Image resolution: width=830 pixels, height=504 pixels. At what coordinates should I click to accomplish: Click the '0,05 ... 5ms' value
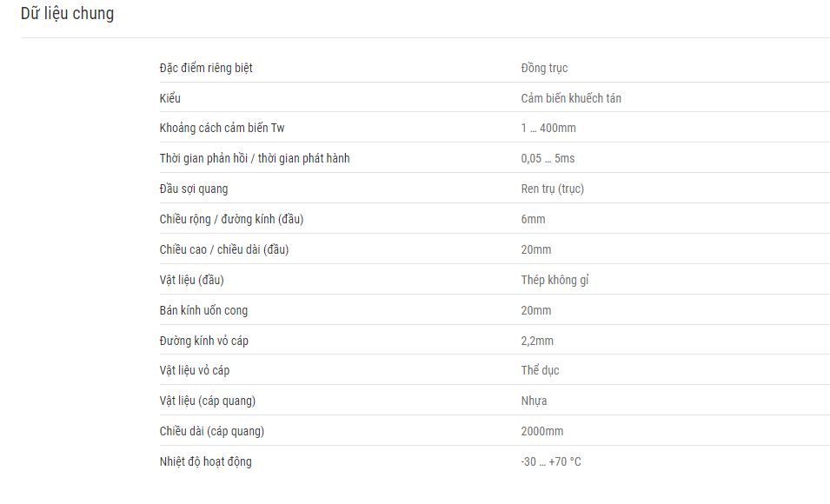click(548, 158)
